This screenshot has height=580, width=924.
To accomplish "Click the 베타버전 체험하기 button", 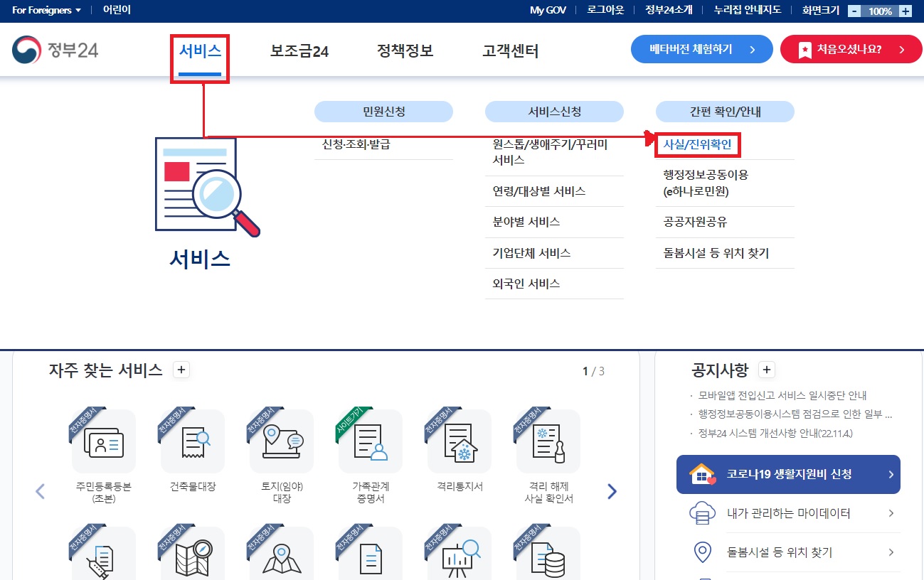I will tap(701, 49).
